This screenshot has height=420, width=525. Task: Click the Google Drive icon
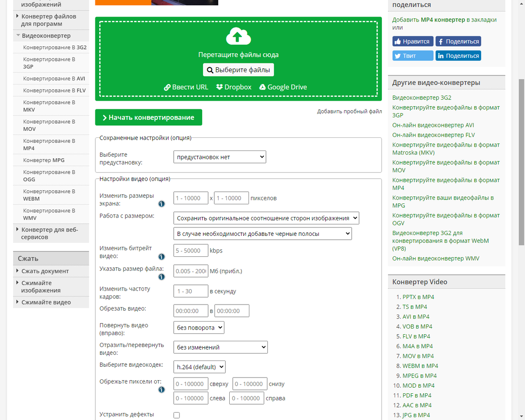(x=262, y=87)
